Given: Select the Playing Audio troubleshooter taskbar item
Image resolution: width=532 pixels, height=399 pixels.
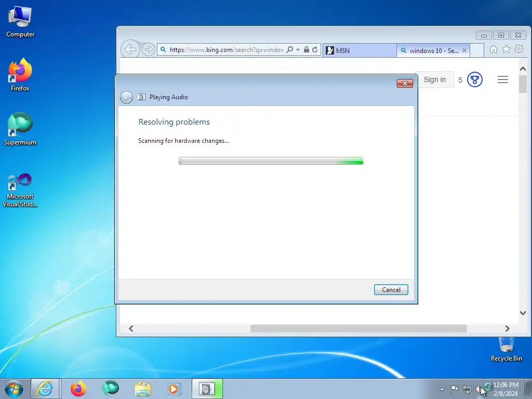Looking at the screenshot, I should tap(207, 389).
